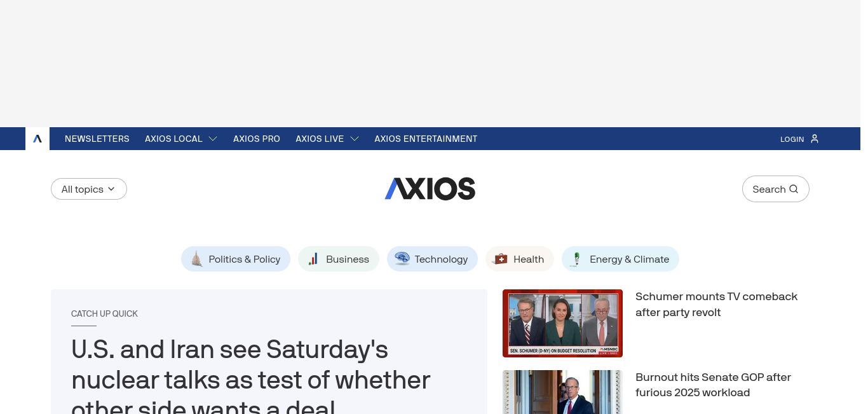This screenshot has width=868, height=414.
Task: Click the Capitol building Politics icon
Action: pyautogui.click(x=197, y=259)
